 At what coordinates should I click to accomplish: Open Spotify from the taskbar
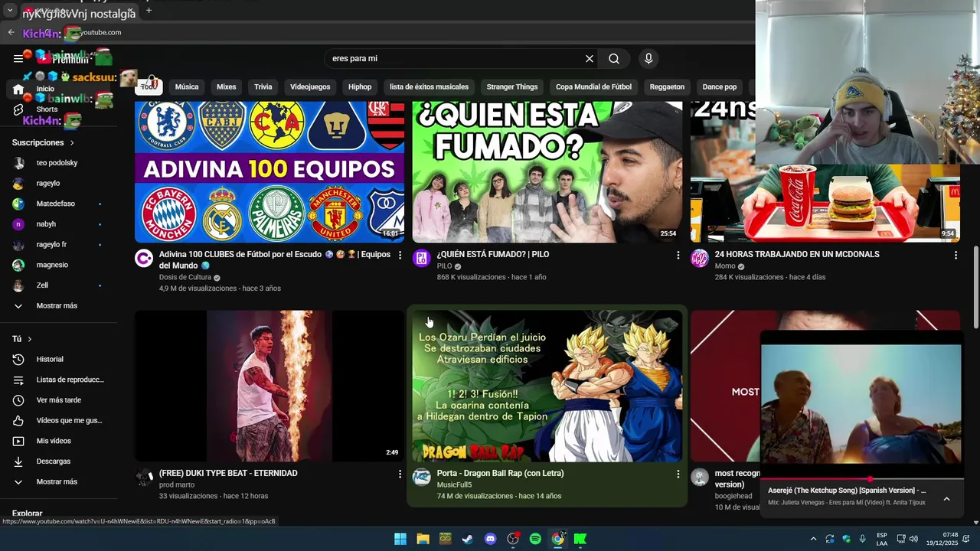coord(535,539)
